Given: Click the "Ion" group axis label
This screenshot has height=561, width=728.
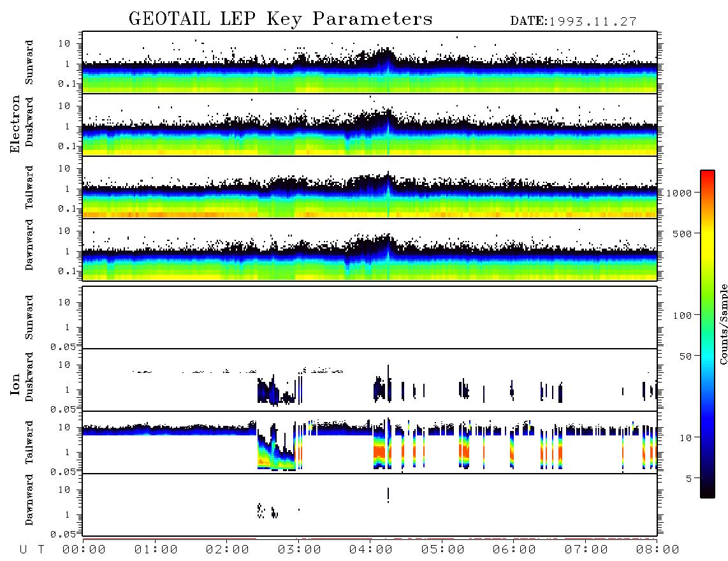Looking at the screenshot, I should tap(15, 384).
